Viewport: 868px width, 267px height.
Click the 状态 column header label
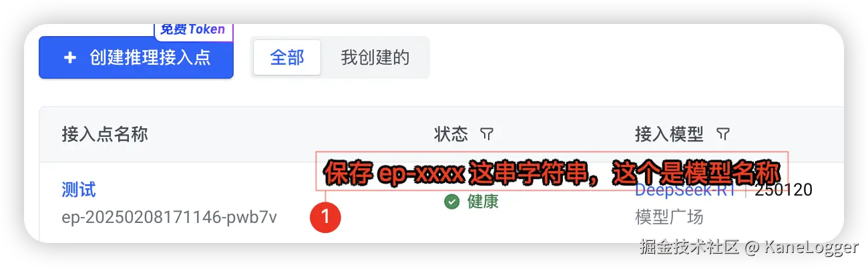[x=451, y=135]
